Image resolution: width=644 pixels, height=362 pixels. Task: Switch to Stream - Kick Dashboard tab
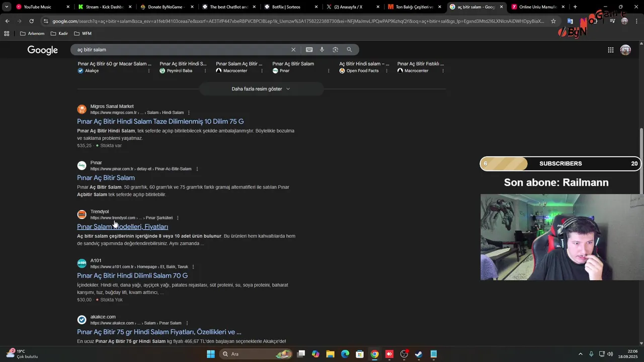[x=106, y=7]
